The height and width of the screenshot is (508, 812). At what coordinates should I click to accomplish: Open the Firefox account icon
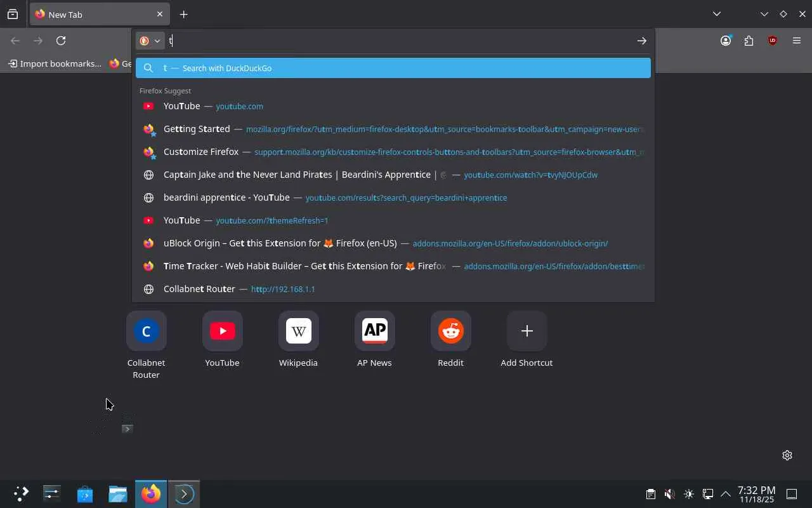(726, 41)
